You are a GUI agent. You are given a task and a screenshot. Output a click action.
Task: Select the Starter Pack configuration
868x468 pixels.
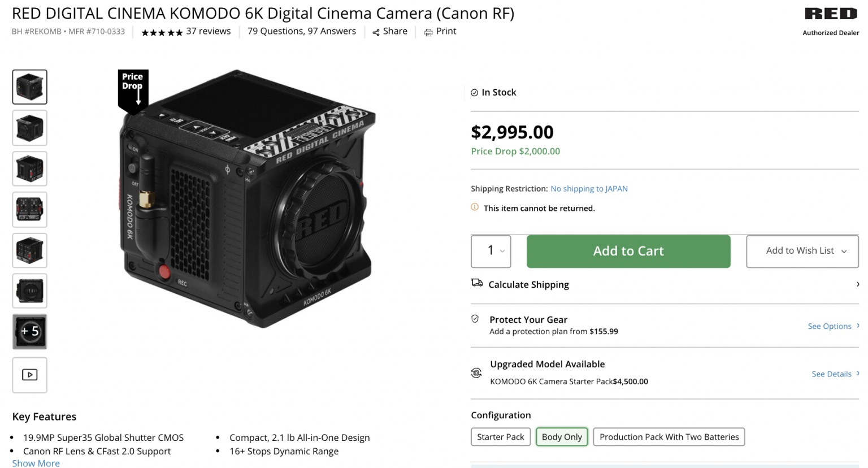[501, 436]
